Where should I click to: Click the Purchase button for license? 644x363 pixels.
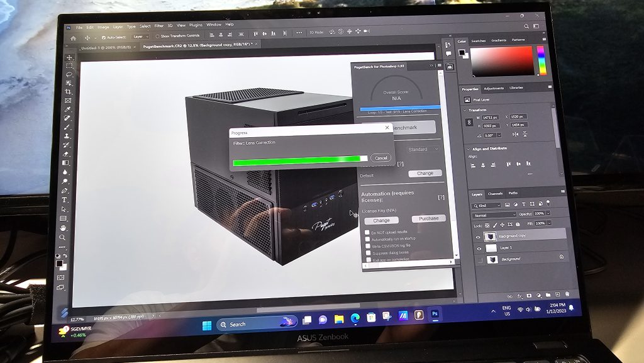point(429,218)
